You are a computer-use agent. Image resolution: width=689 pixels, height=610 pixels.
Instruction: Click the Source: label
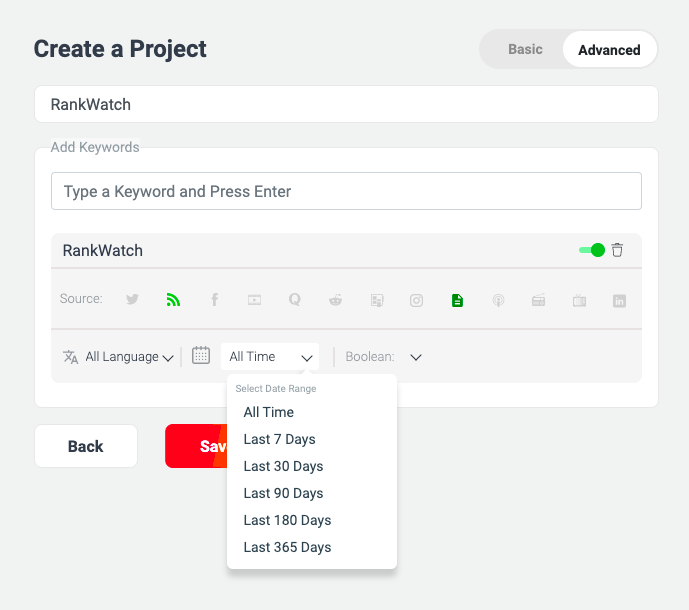(81, 299)
